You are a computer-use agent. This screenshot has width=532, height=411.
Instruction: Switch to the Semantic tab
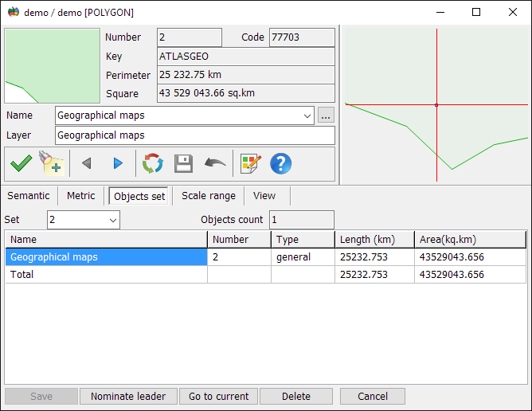(x=29, y=196)
